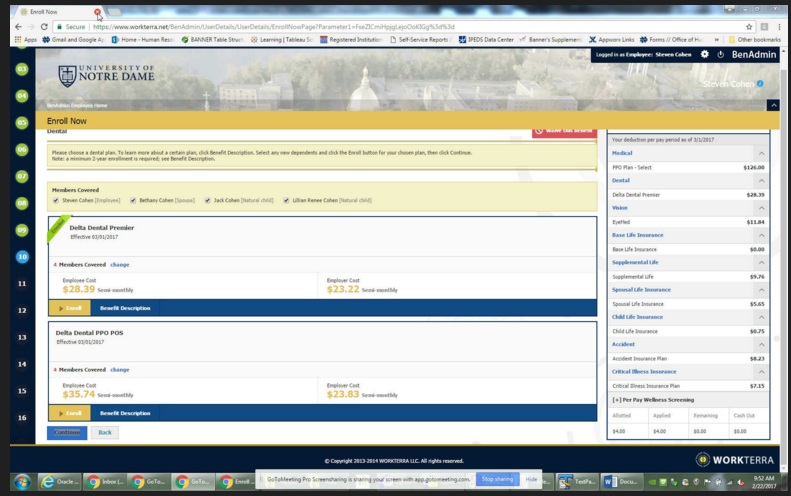
Task: Select step 12 in the sidebar
Action: click(21, 311)
